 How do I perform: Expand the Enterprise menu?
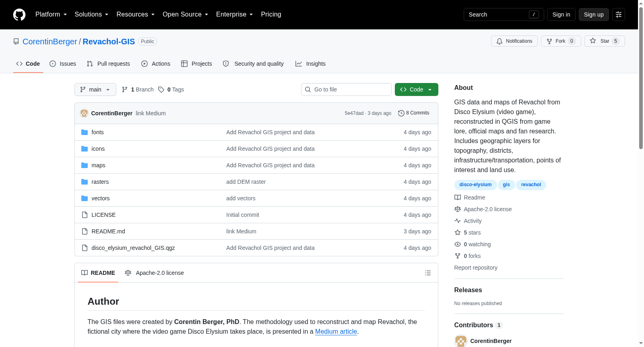pyautogui.click(x=234, y=15)
